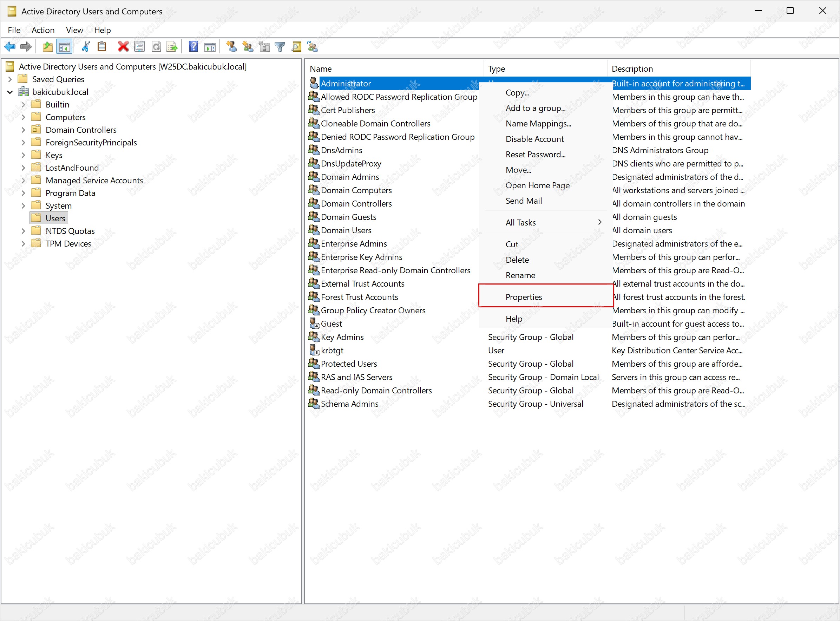The image size is (840, 621).
Task: Click the Refresh toolbar icon
Action: coord(156,47)
